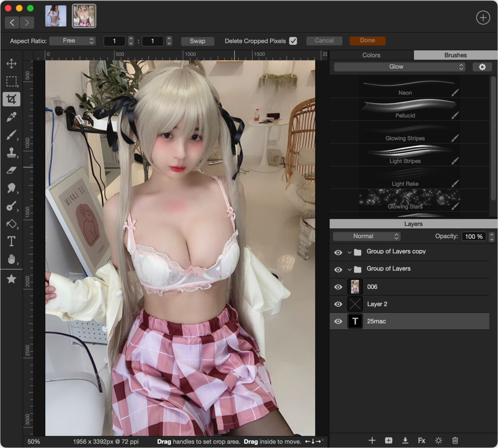Click the download-arrow layers icon

pyautogui.click(x=405, y=440)
